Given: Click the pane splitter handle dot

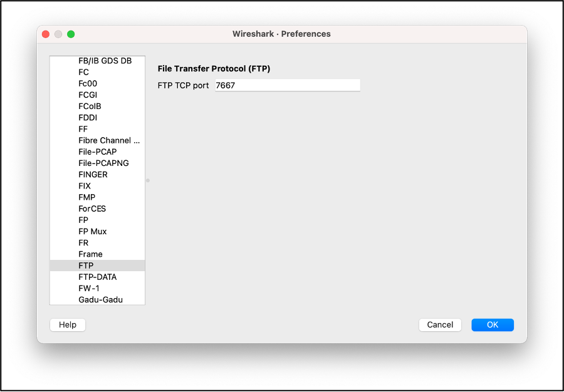Looking at the screenshot, I should coord(148,180).
